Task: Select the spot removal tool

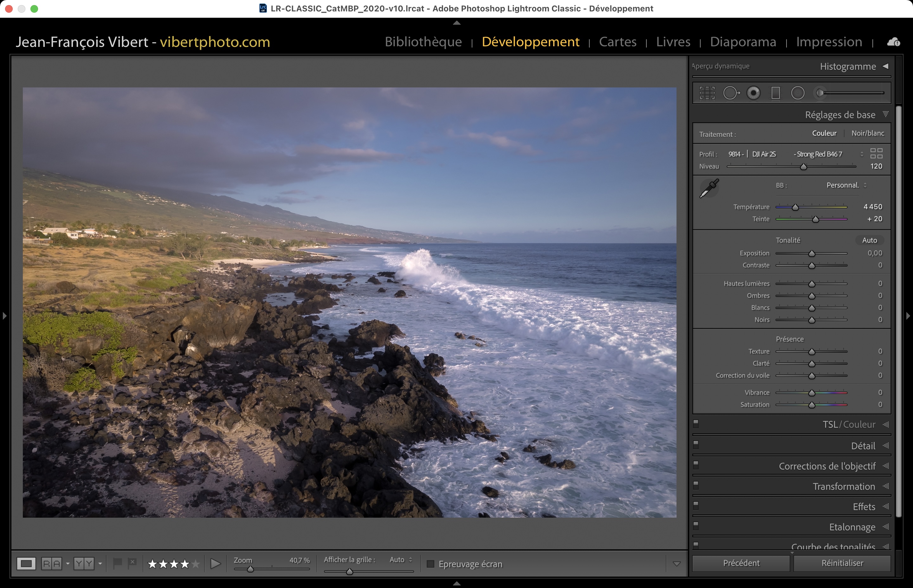Action: tap(731, 93)
